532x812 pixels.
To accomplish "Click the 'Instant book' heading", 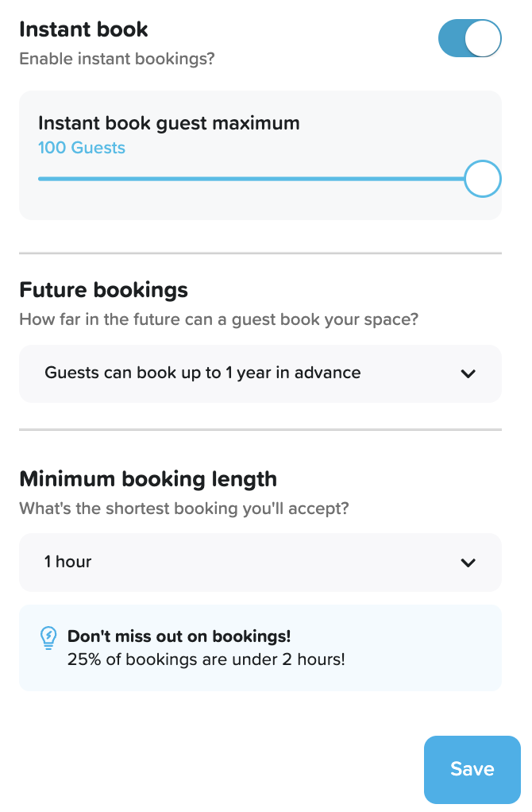I will pyautogui.click(x=83, y=30).
